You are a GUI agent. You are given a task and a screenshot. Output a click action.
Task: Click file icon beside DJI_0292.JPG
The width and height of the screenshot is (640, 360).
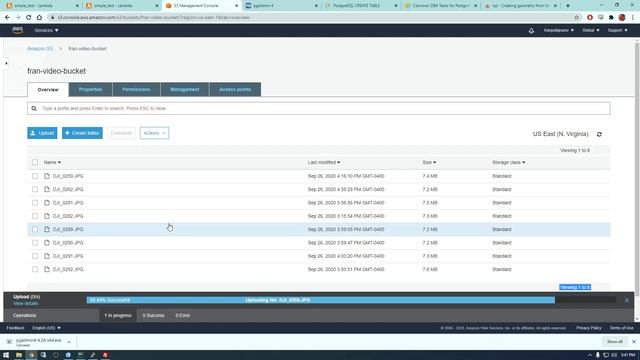[x=47, y=269]
